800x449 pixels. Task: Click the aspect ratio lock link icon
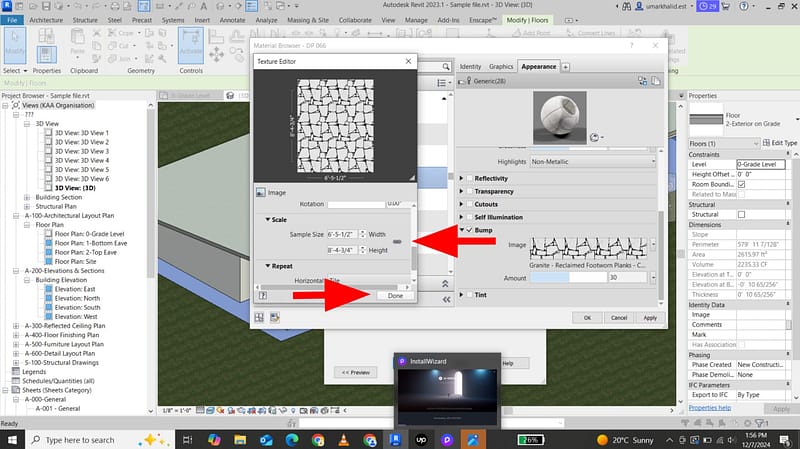click(x=398, y=241)
